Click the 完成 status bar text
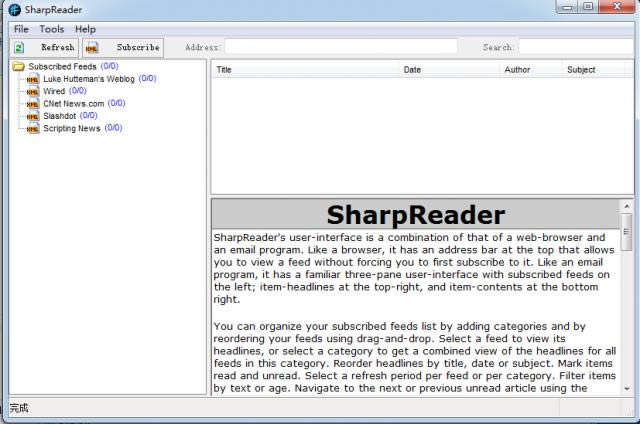 [19, 408]
